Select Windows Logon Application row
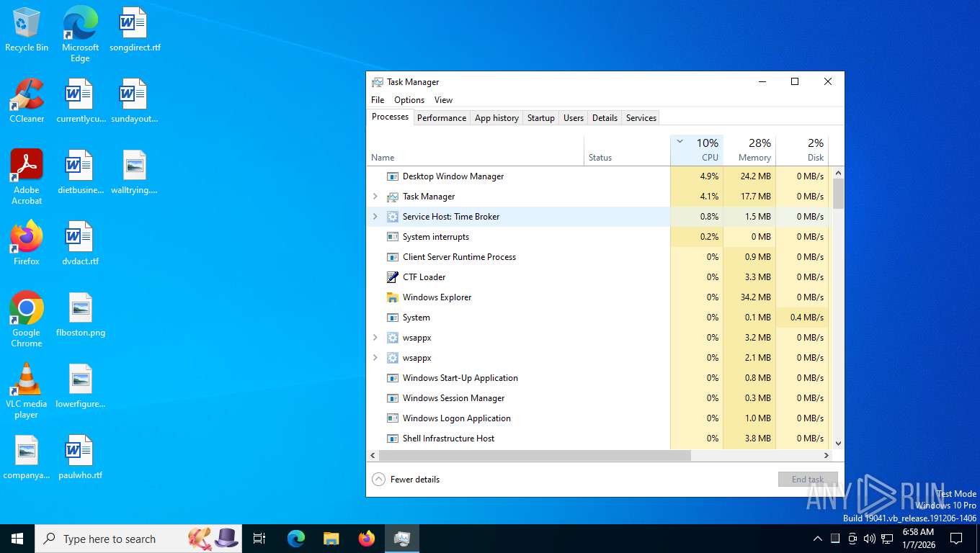 click(x=598, y=418)
